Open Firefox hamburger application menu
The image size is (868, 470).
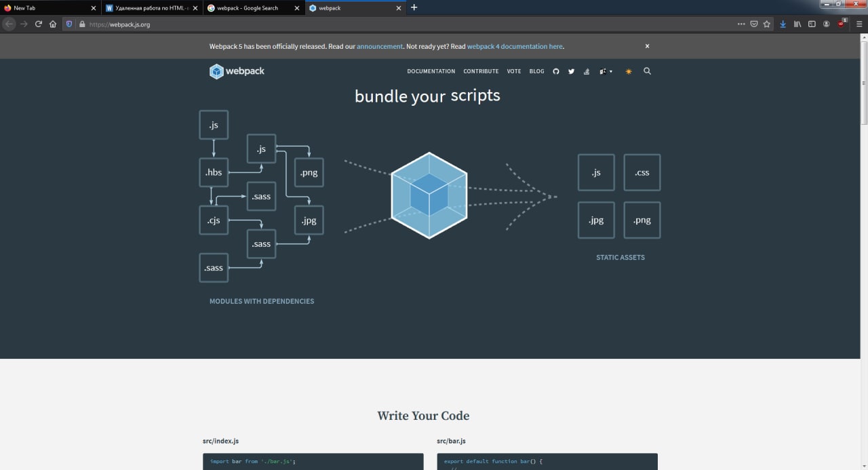(x=859, y=24)
